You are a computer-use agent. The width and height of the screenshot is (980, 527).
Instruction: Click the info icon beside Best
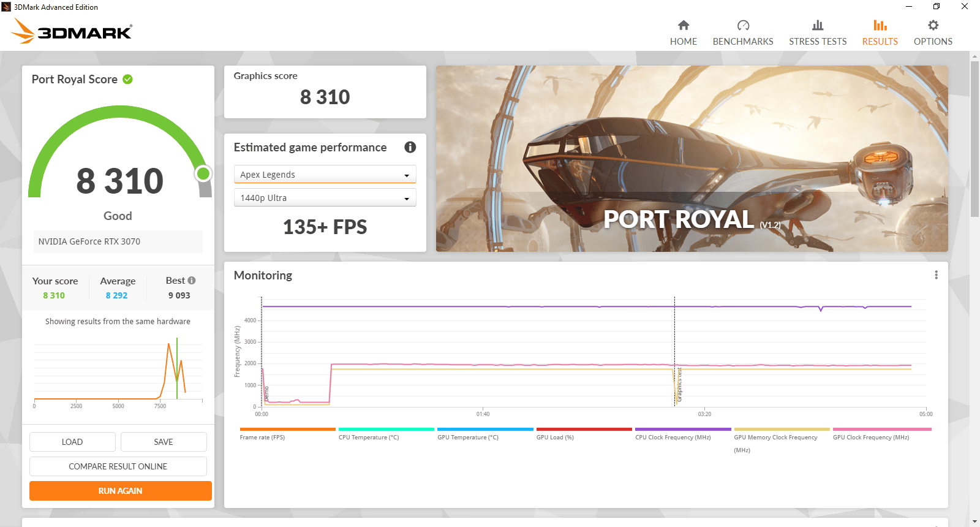tap(192, 280)
